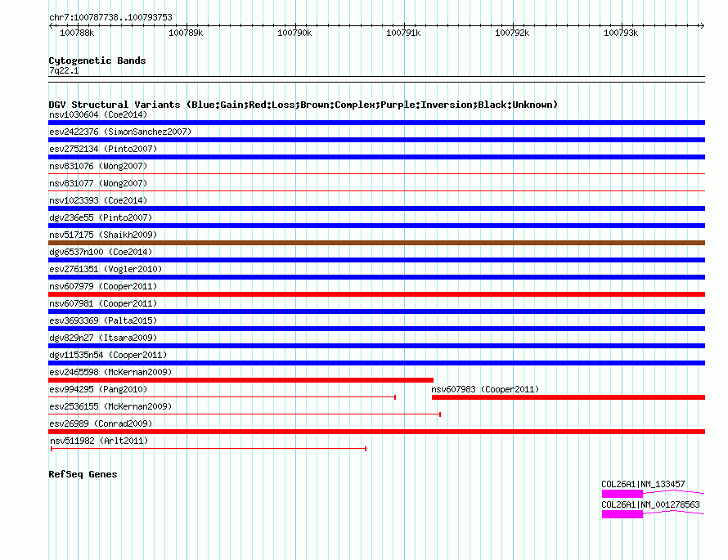Select variant nsv1030604 (Coe2014) label
The image size is (728, 560).
click(x=98, y=114)
